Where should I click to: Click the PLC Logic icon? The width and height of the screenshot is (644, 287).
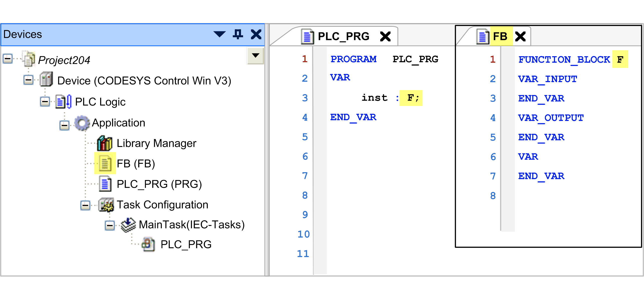coord(64,101)
